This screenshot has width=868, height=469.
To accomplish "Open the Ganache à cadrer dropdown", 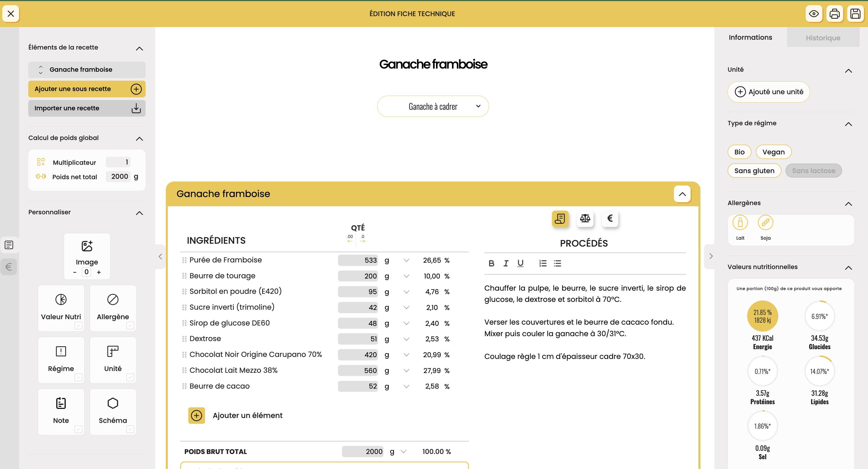I will tap(433, 106).
